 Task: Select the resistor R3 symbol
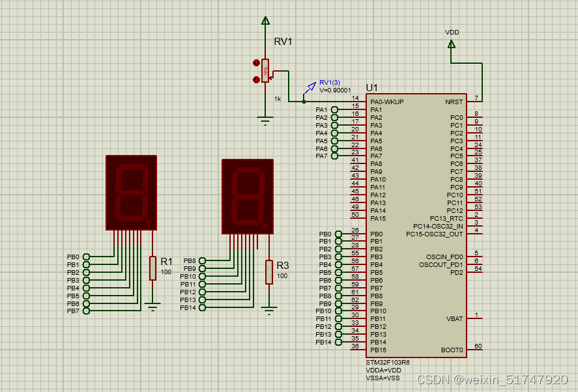(x=270, y=270)
